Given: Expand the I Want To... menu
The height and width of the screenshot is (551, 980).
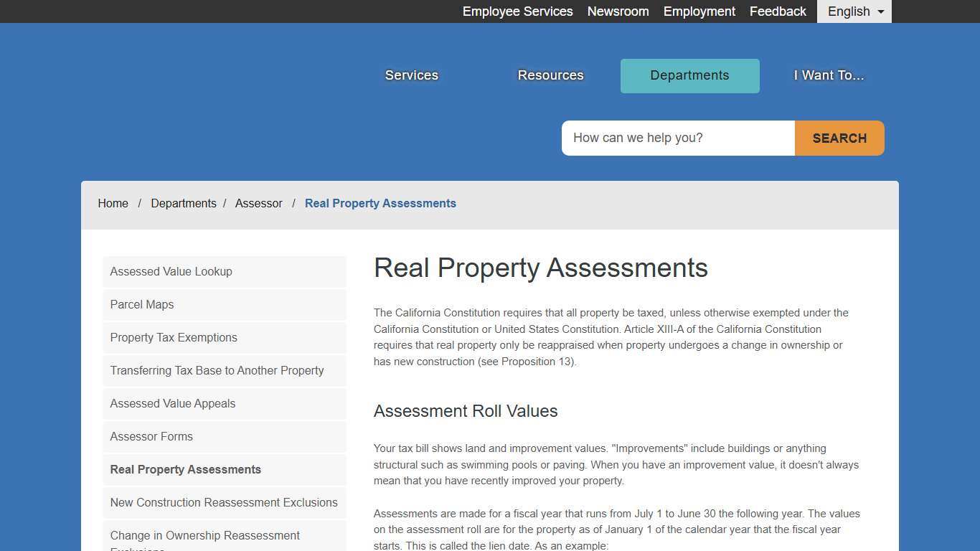Looking at the screenshot, I should coord(828,75).
